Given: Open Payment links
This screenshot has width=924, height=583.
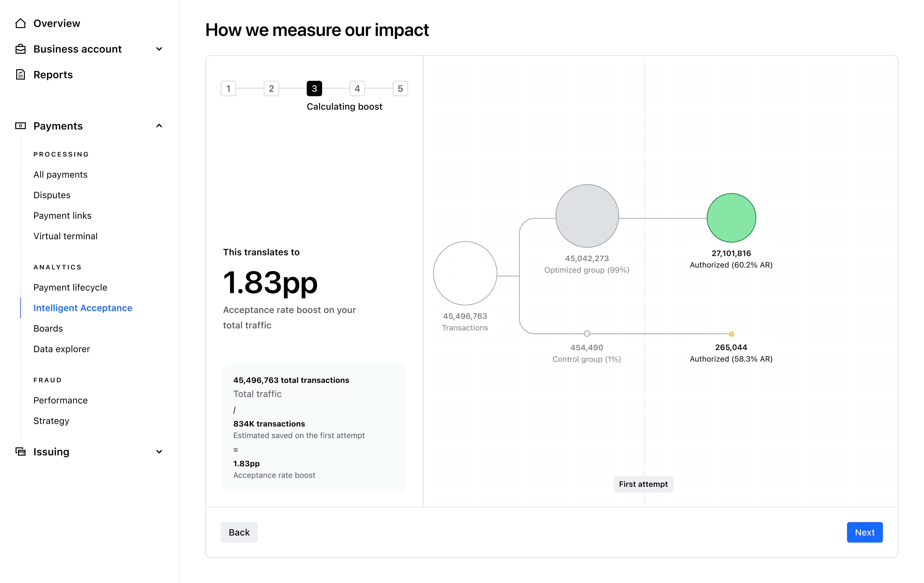Looking at the screenshot, I should coord(63,215).
